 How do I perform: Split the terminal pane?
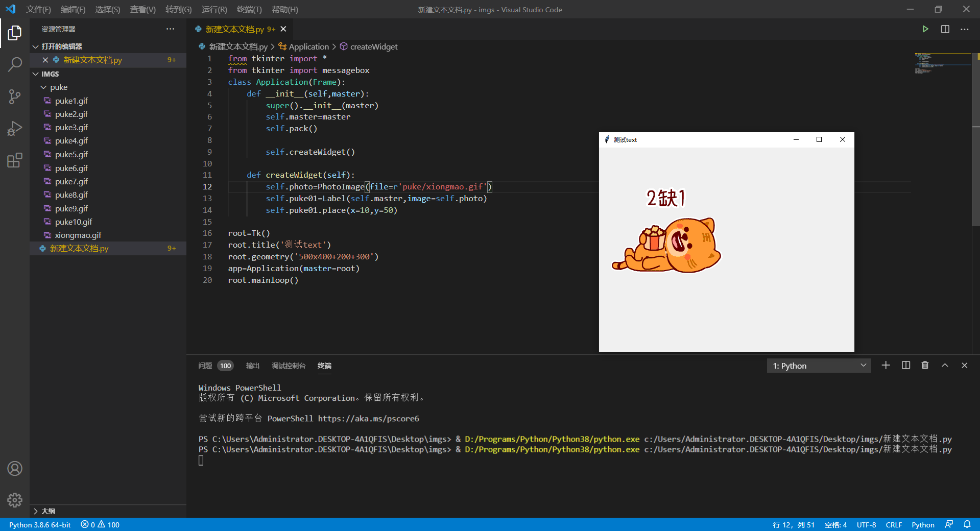coord(905,365)
